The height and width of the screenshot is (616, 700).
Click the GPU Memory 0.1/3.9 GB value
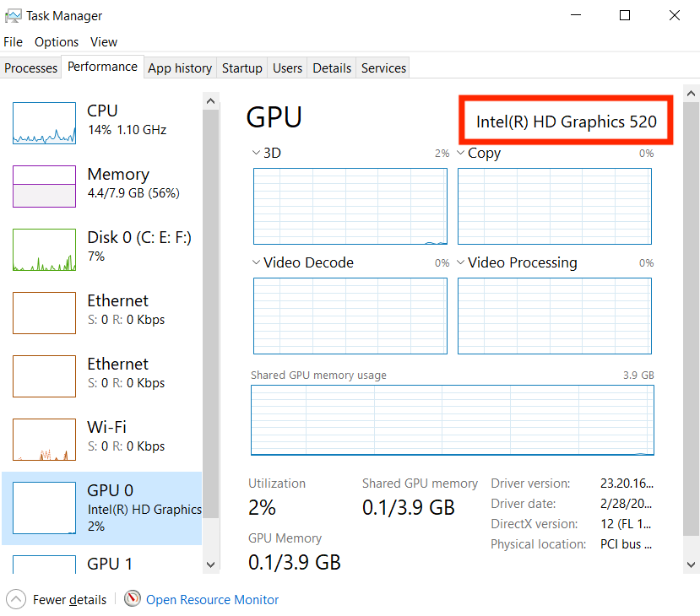(x=294, y=562)
